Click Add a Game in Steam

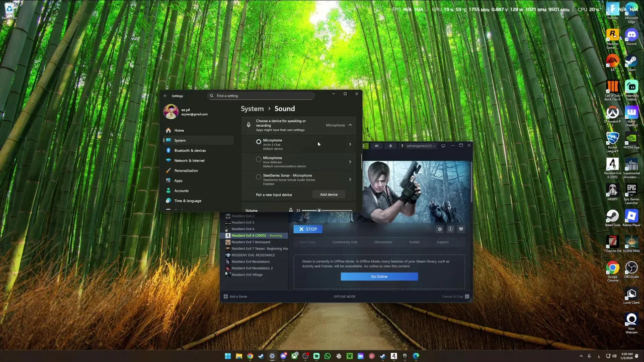pos(235,297)
